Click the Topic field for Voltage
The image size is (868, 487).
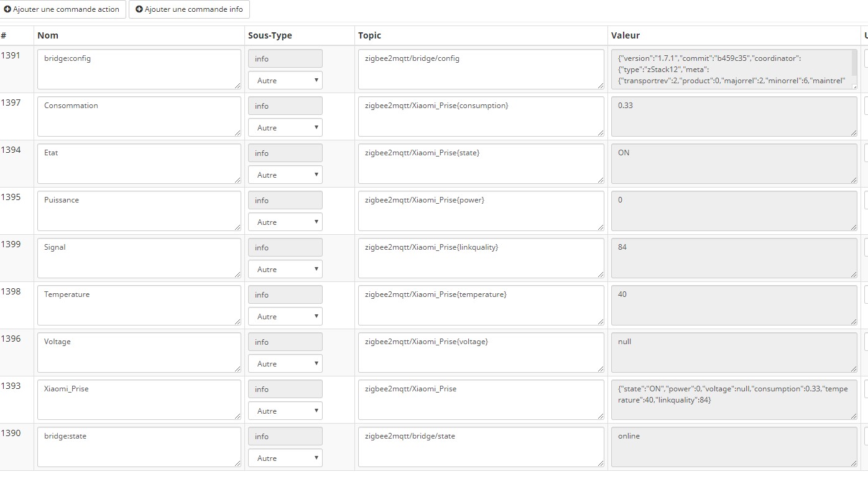[x=480, y=352]
